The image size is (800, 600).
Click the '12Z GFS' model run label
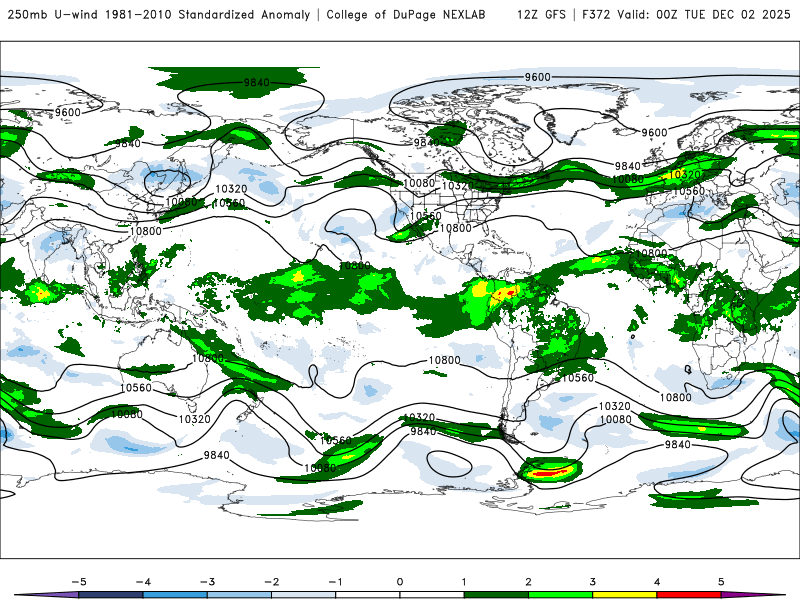click(x=541, y=14)
